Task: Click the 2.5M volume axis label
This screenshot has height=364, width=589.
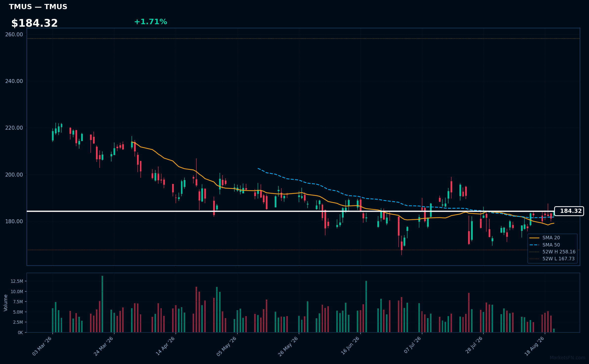Action: (x=18, y=322)
